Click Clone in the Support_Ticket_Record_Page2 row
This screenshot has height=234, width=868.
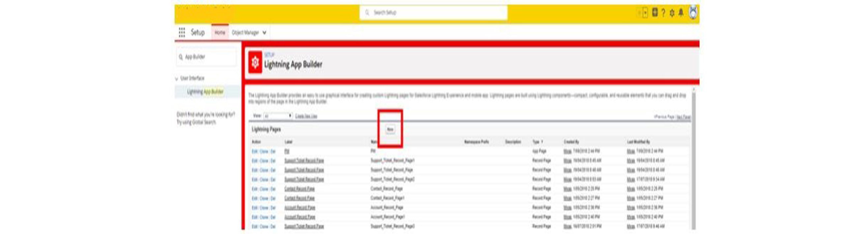(x=264, y=180)
